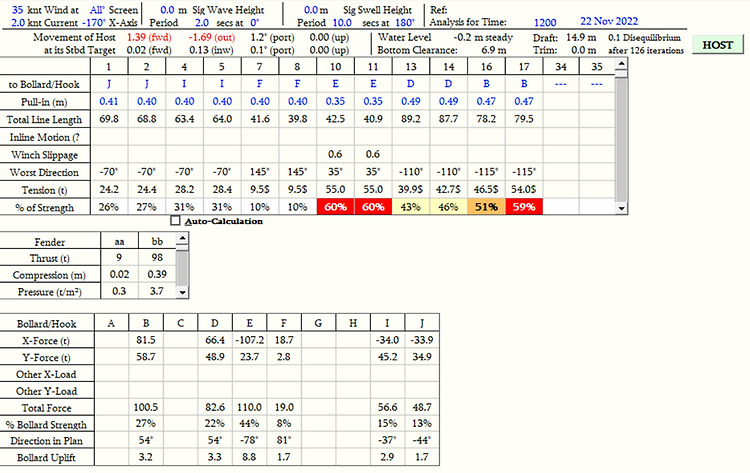The height and width of the screenshot is (473, 750).
Task: Click winch slippage 0.6 under line 10
Action: click(x=335, y=154)
